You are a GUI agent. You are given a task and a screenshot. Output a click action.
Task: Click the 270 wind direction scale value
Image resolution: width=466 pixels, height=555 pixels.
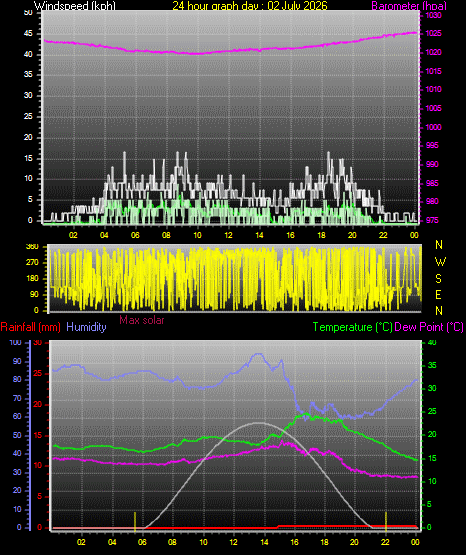[x=32, y=263]
